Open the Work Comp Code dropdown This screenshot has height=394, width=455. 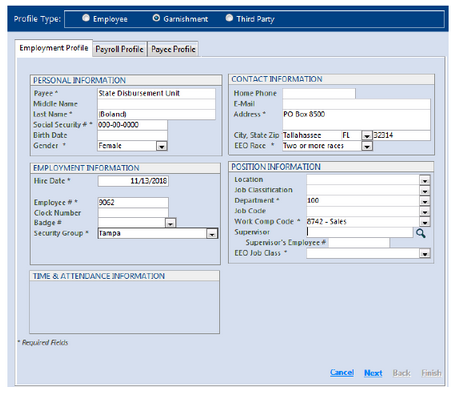pyautogui.click(x=425, y=222)
